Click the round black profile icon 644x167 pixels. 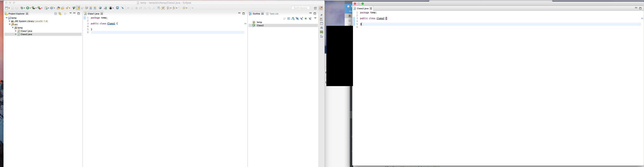click(111, 8)
